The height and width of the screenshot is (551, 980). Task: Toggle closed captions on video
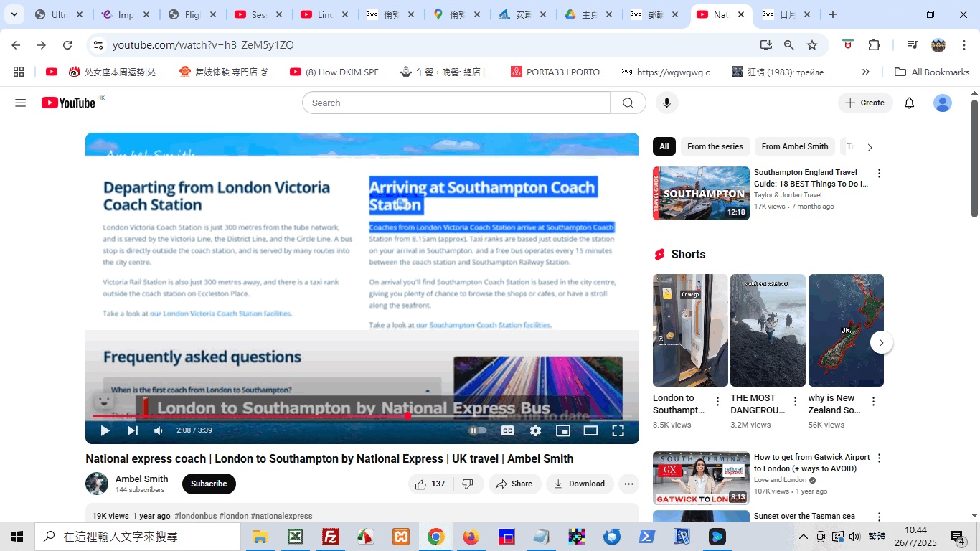click(x=507, y=430)
